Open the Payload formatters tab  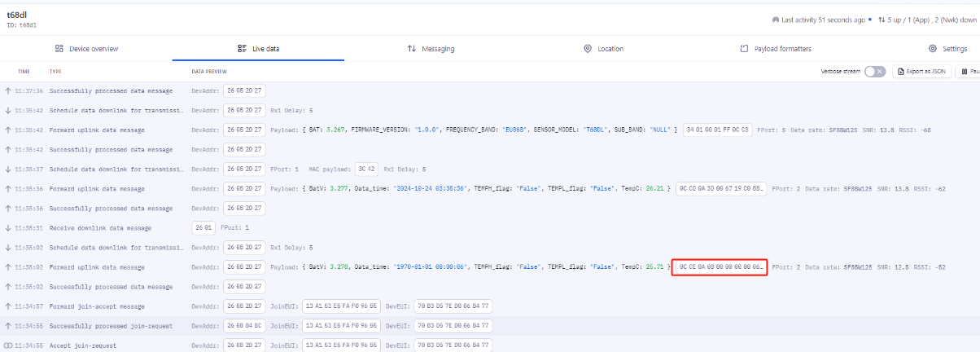pyautogui.click(x=775, y=49)
